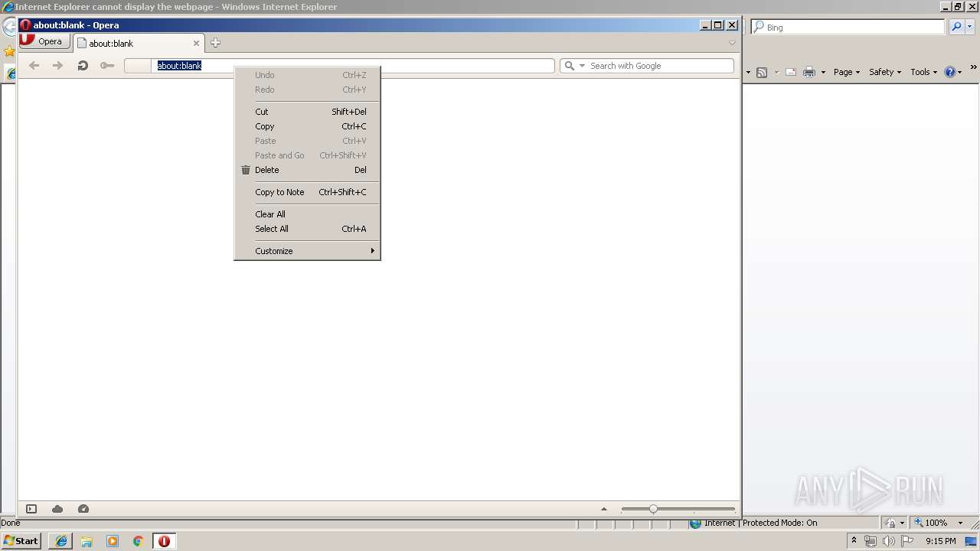The width and height of the screenshot is (980, 551).
Task: Expand view options arrow beside zoom slider
Action: pyautogui.click(x=603, y=509)
